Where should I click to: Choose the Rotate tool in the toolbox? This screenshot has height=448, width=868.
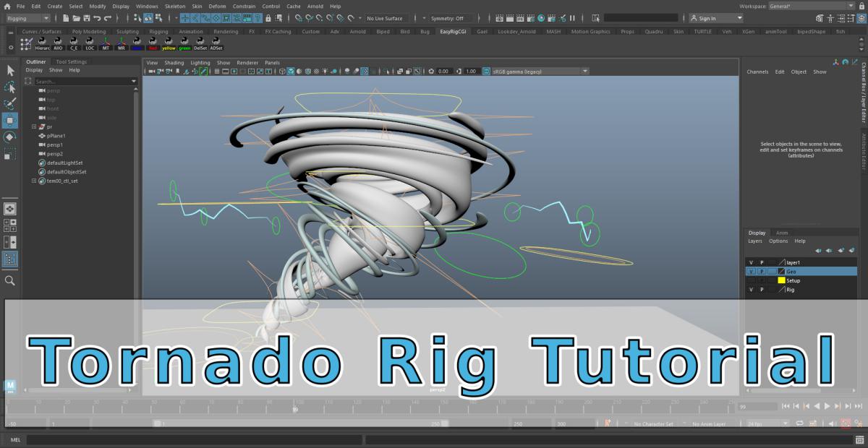point(10,137)
